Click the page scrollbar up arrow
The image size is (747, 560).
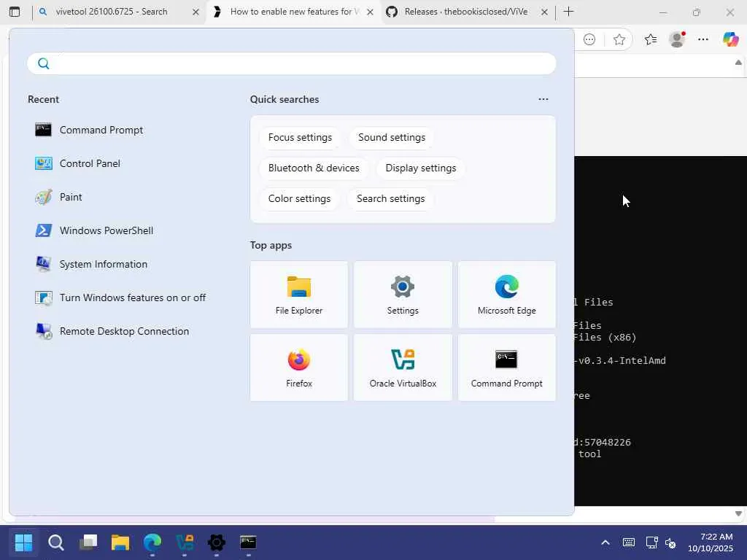738,63
